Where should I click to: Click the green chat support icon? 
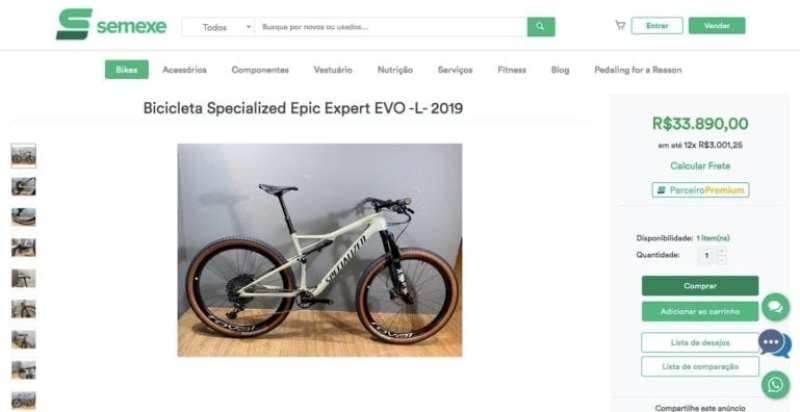(x=776, y=306)
